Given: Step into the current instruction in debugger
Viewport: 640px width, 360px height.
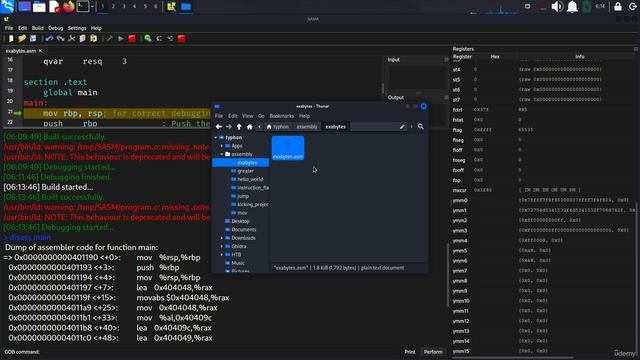Looking at the screenshot, I should click(x=170, y=38).
